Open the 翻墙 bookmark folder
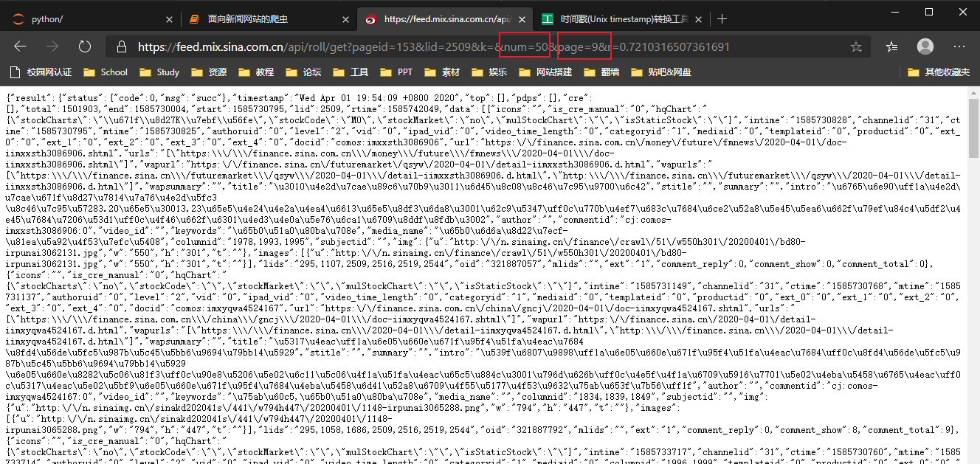The image size is (980, 464). pyautogui.click(x=601, y=72)
